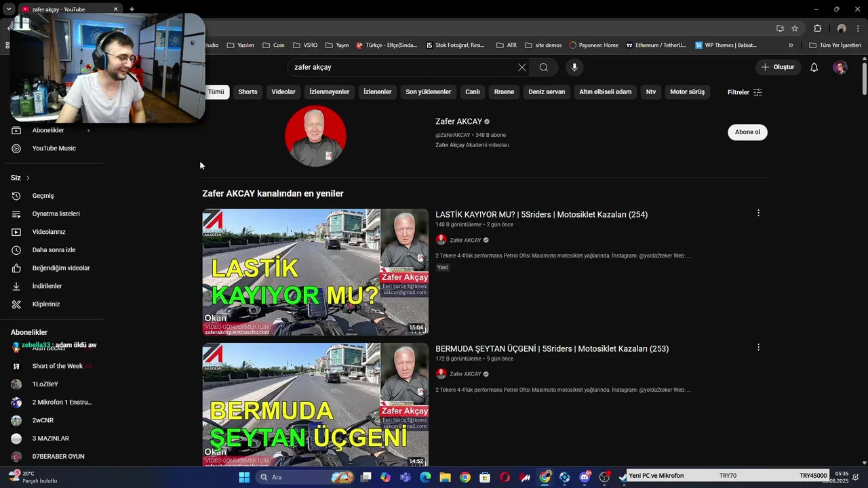Screen dimensions: 868x488
Task: Open the site demos bookmarks folder
Action: click(x=543, y=45)
